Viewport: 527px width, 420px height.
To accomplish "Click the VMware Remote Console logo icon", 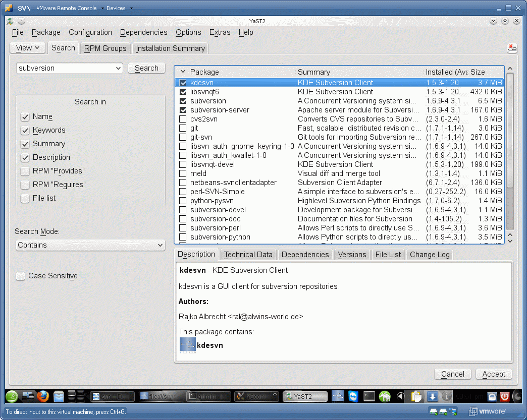I will [9, 8].
